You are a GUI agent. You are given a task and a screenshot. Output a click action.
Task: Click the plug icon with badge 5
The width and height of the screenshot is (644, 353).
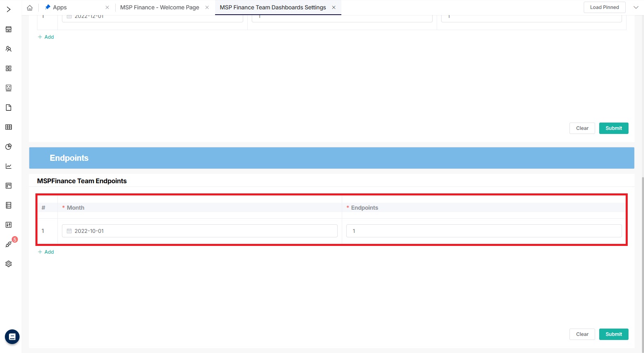9,244
